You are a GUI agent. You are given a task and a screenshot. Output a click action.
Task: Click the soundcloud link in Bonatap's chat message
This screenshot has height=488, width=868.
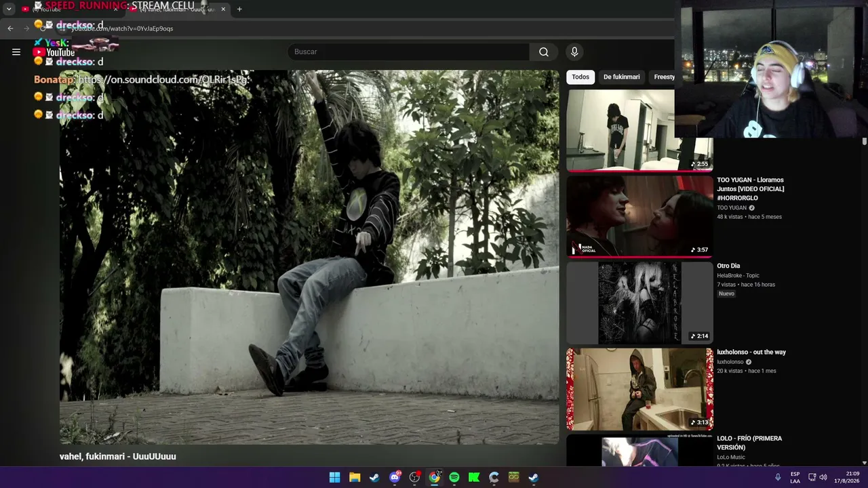163,79
